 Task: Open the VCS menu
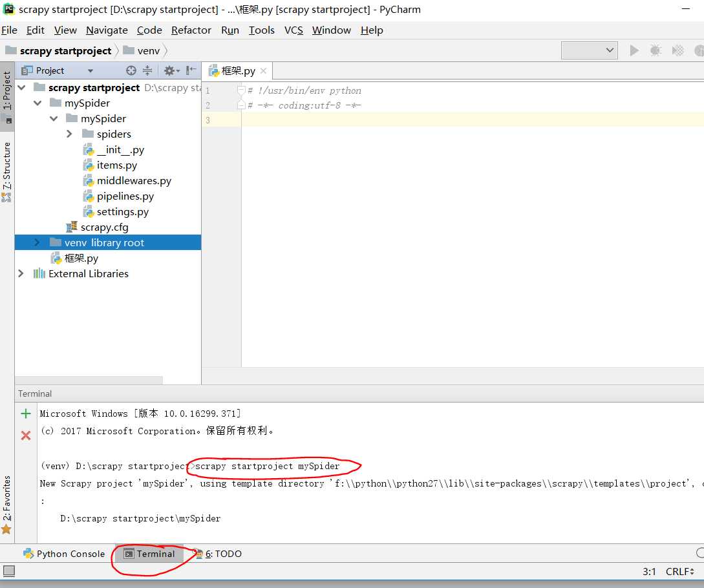pyautogui.click(x=293, y=30)
